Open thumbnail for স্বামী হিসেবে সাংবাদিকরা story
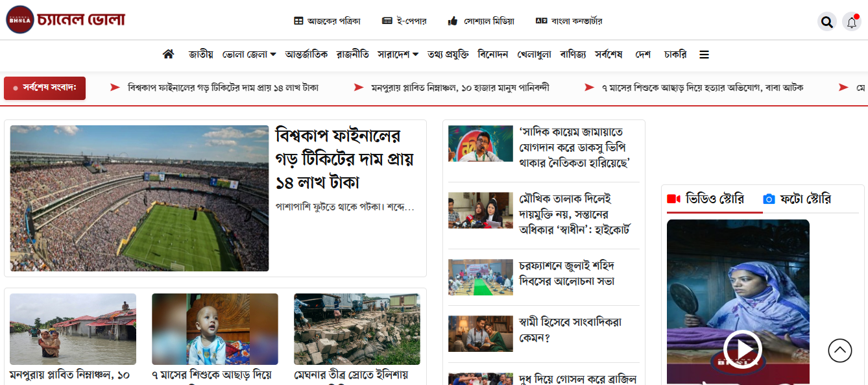 481,334
